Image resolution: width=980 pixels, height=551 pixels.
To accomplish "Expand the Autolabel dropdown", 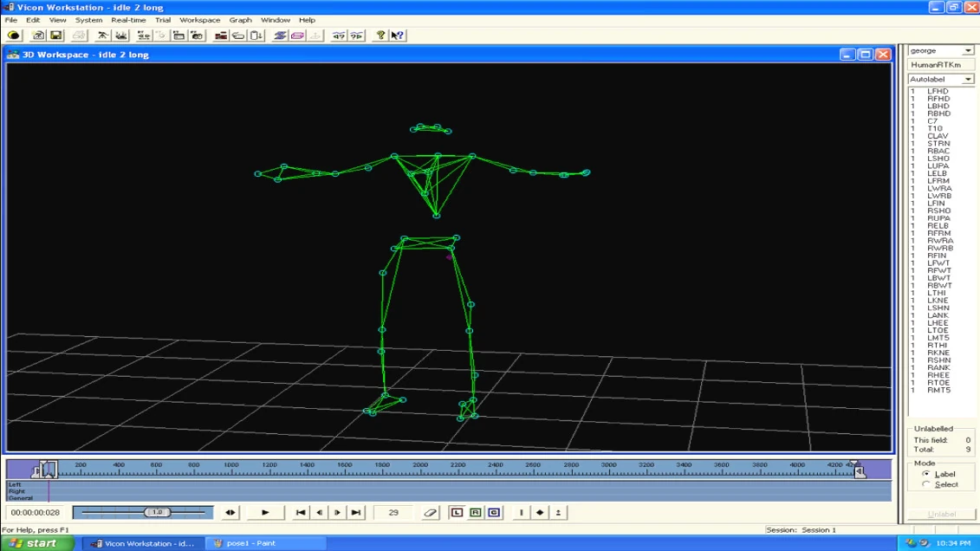I will pos(968,80).
